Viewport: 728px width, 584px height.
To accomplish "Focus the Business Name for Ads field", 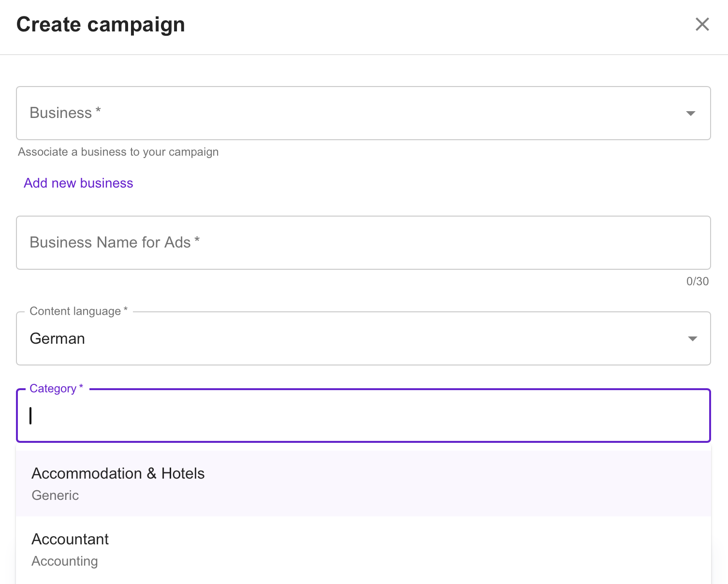I will click(x=363, y=243).
